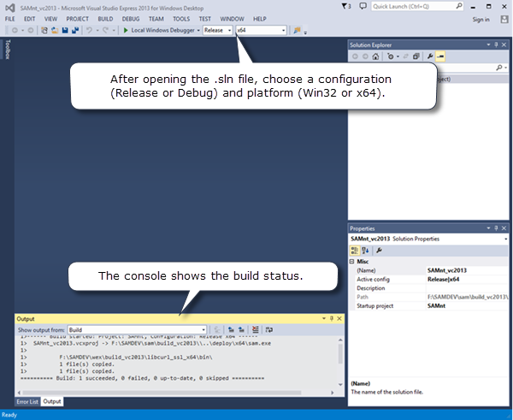
Task: Toggle Word Wrap in Output panel toolbar
Action: coord(269,328)
